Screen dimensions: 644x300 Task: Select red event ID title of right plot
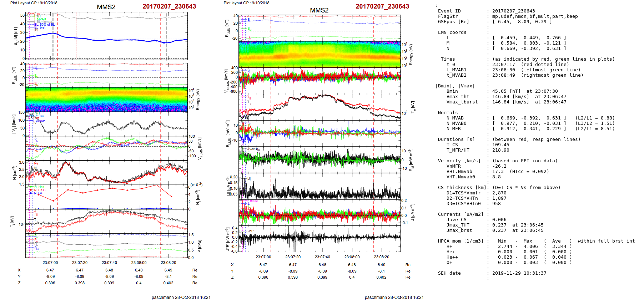pyautogui.click(x=382, y=6)
